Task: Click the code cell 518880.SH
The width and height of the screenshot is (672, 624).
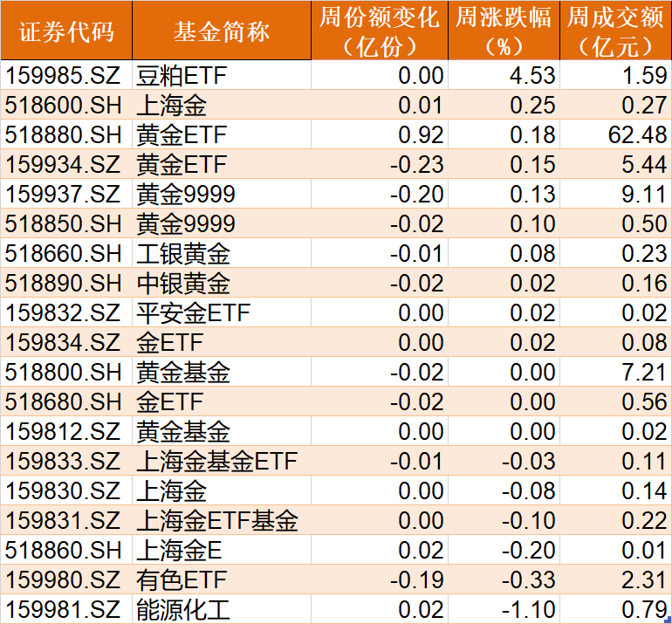Action: [x=64, y=134]
